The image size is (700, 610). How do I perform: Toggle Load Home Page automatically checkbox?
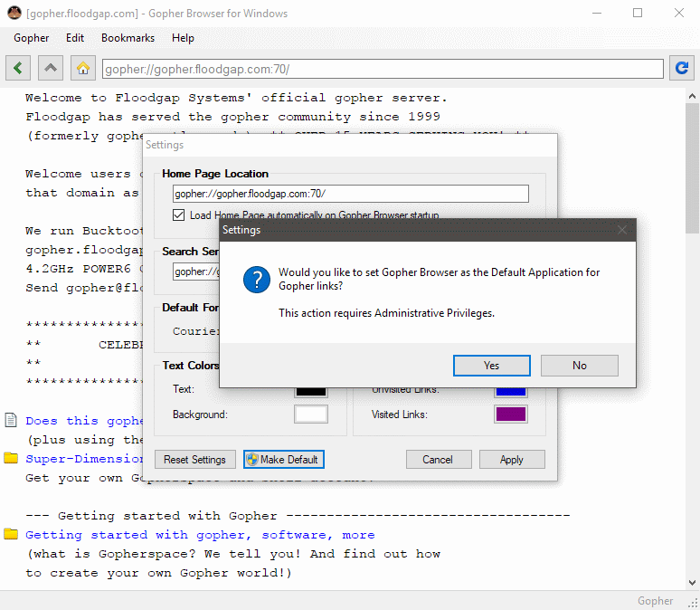[x=179, y=215]
